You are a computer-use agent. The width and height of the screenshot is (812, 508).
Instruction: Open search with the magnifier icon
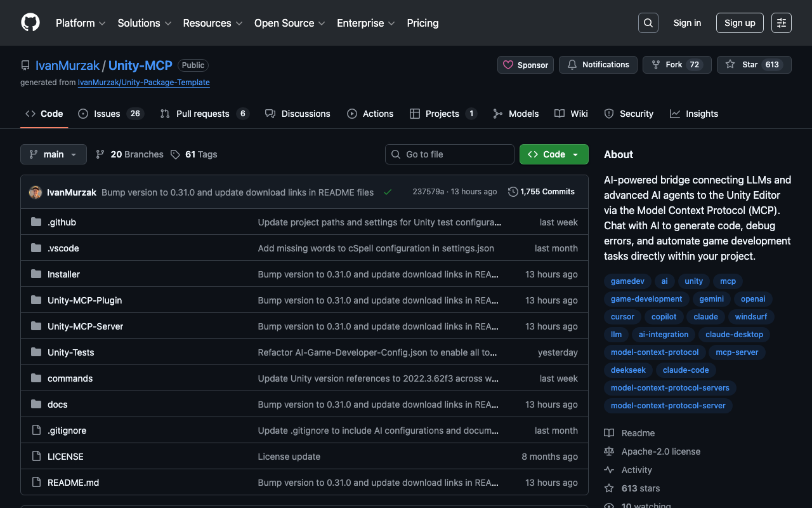[x=648, y=23]
